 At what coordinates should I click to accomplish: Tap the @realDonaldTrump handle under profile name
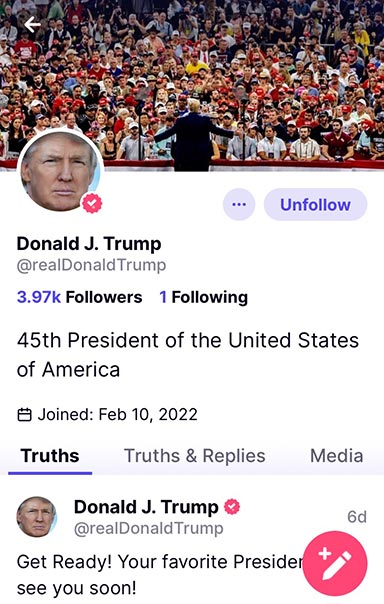91,265
